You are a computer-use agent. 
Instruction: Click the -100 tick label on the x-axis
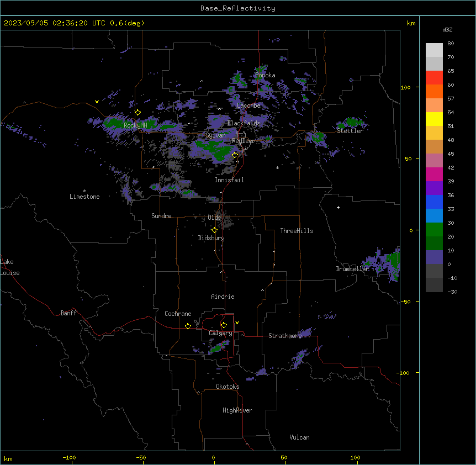[69, 457]
